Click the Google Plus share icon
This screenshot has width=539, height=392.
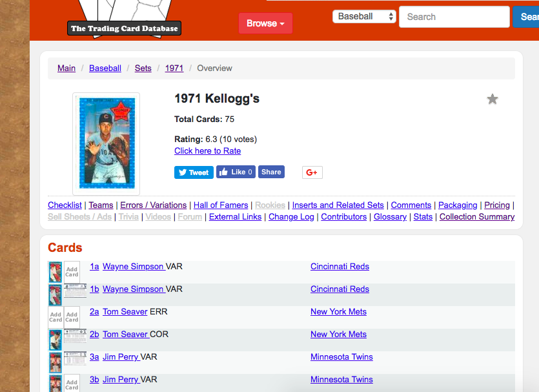click(x=312, y=172)
